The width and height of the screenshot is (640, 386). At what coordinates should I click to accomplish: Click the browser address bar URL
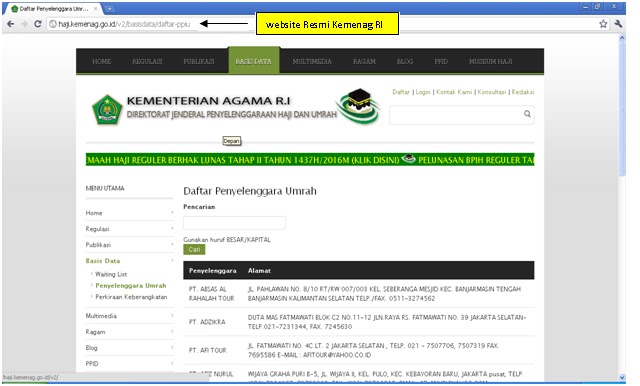pyautogui.click(x=124, y=24)
